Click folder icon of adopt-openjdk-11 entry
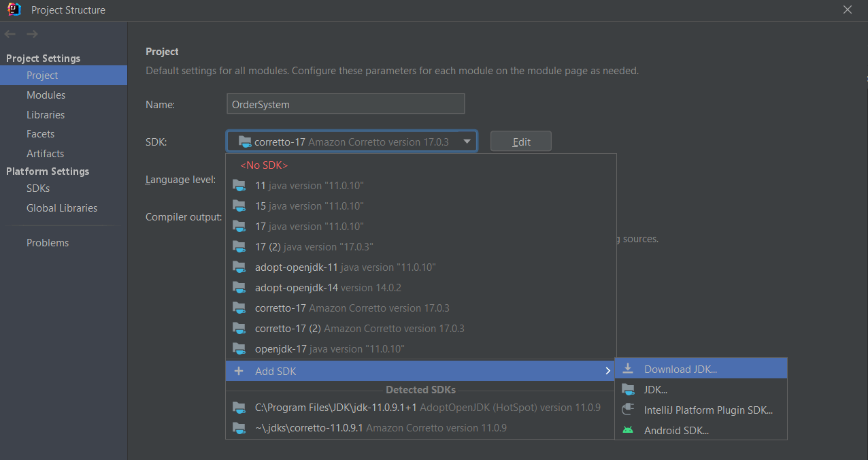Screen dimensions: 868x460 click(x=239, y=267)
